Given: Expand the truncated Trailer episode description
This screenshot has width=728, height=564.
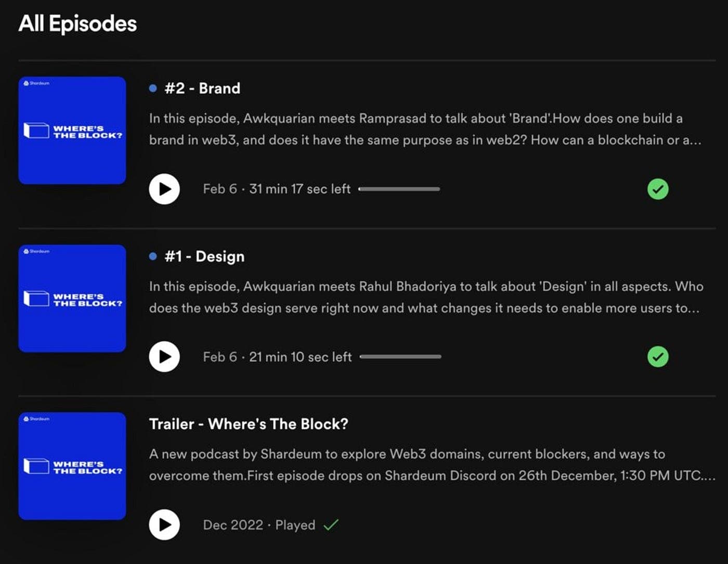Looking at the screenshot, I should pos(432,465).
